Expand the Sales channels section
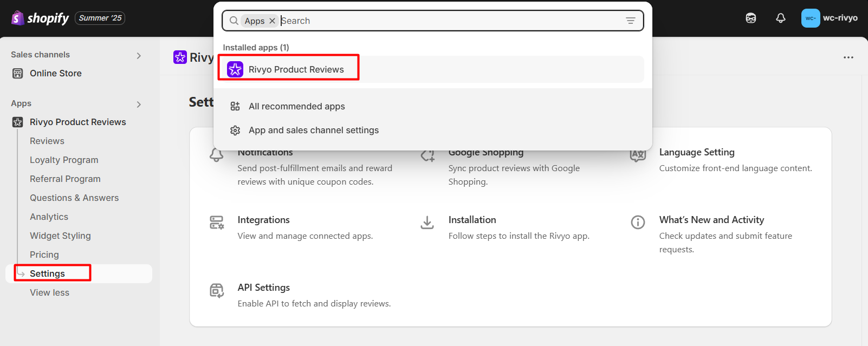Image resolution: width=868 pixels, height=346 pixels. point(139,55)
